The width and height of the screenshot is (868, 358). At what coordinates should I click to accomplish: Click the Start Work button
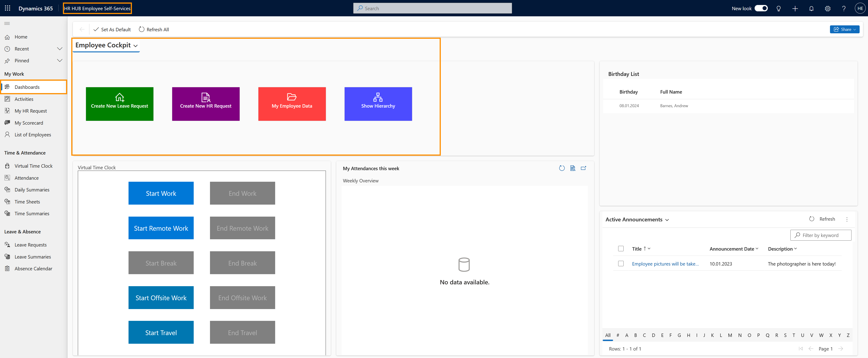pos(161,193)
